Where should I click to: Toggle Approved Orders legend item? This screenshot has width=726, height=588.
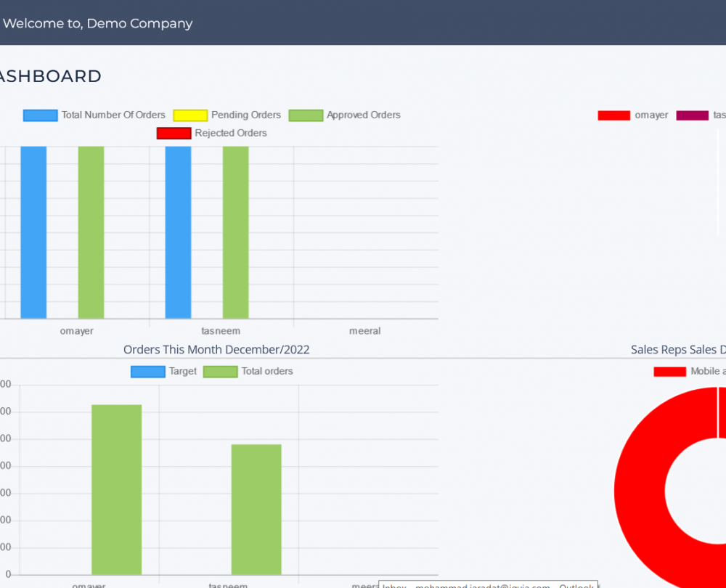(x=345, y=115)
